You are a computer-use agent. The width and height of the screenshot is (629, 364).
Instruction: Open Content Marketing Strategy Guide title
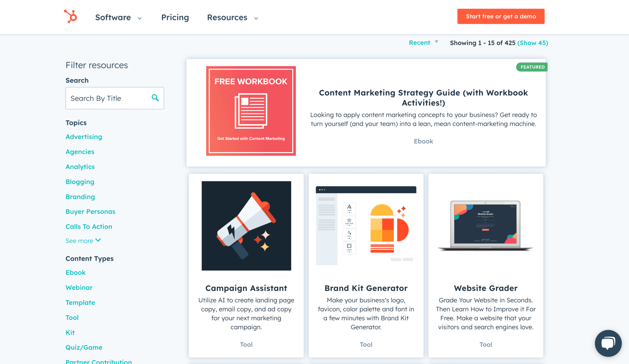pos(423,98)
